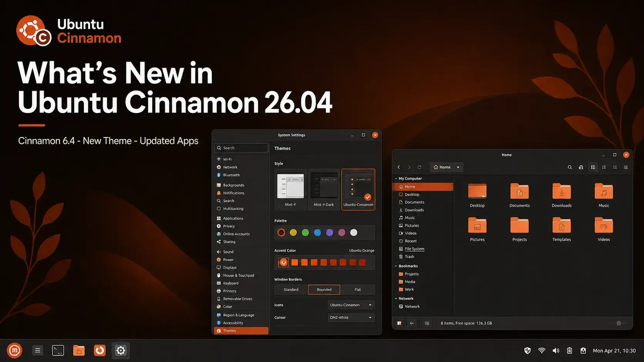The width and height of the screenshot is (644, 362).
Task: Open the Desktop folder in the main pane
Action: tap(477, 195)
